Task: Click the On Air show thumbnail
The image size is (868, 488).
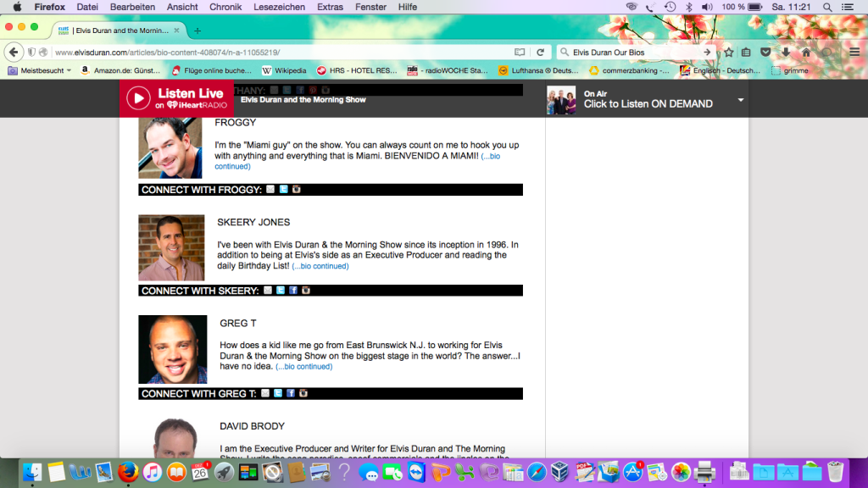Action: coord(561,100)
